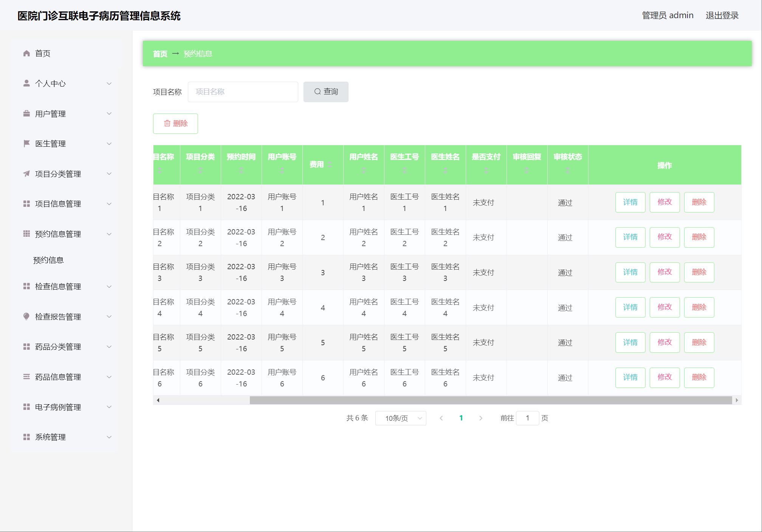Click the person icon for 个人中心
Viewport: 762px width, 532px height.
[x=26, y=83]
